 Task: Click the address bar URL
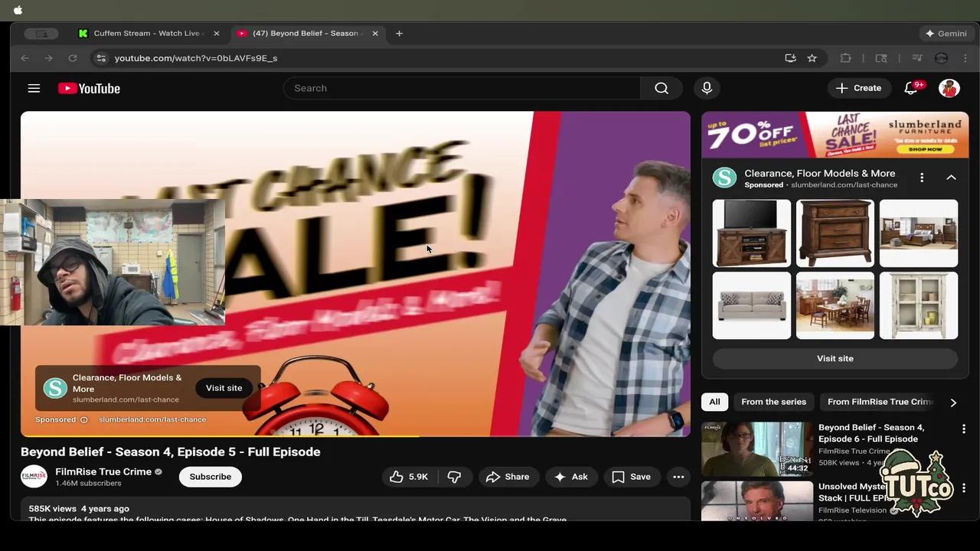196,58
